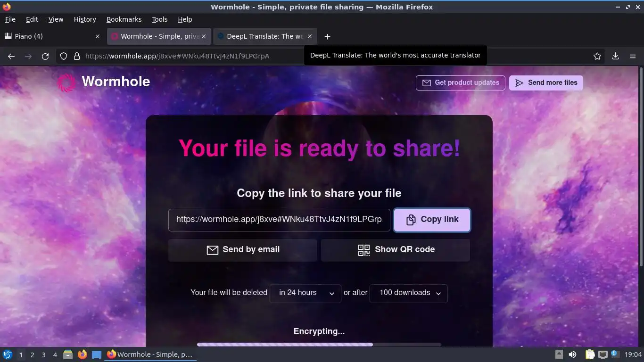This screenshot has height=362, width=644.
Task: Switch to workspace 2 in the taskbar
Action: pyautogui.click(x=32, y=354)
